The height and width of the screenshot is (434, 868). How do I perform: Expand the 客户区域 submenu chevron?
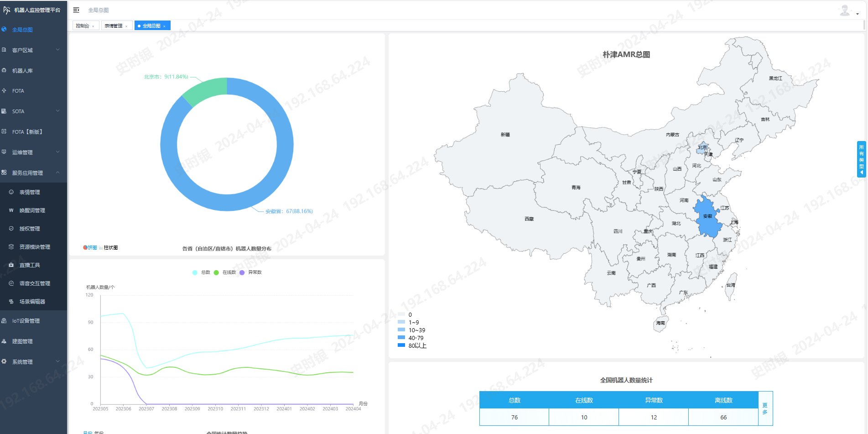coord(57,50)
